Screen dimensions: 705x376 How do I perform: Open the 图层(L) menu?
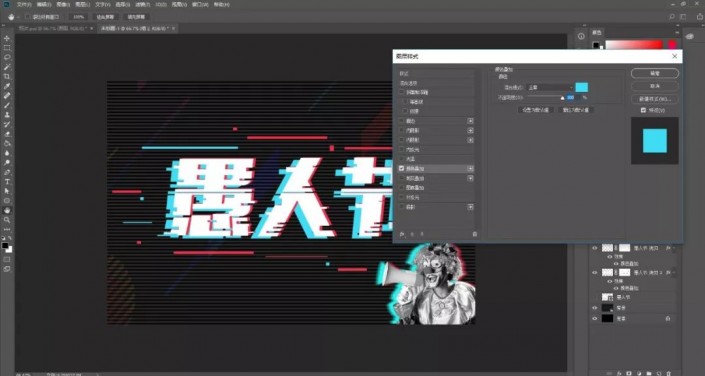point(83,4)
